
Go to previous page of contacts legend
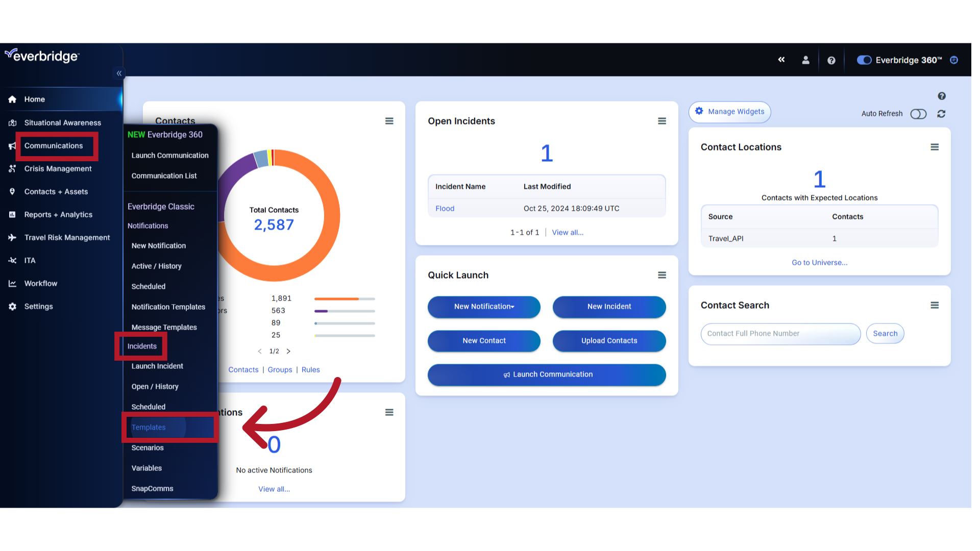[x=260, y=351]
